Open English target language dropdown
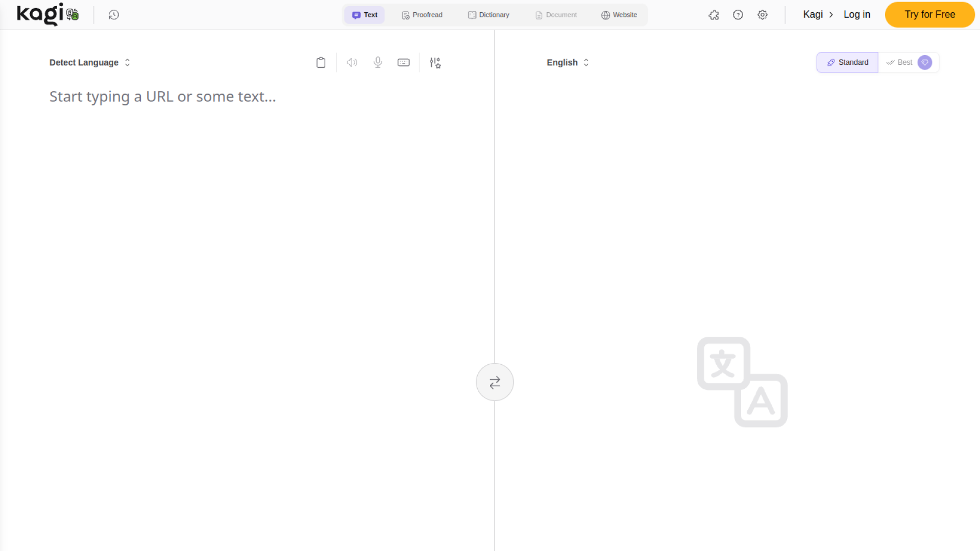 point(568,62)
